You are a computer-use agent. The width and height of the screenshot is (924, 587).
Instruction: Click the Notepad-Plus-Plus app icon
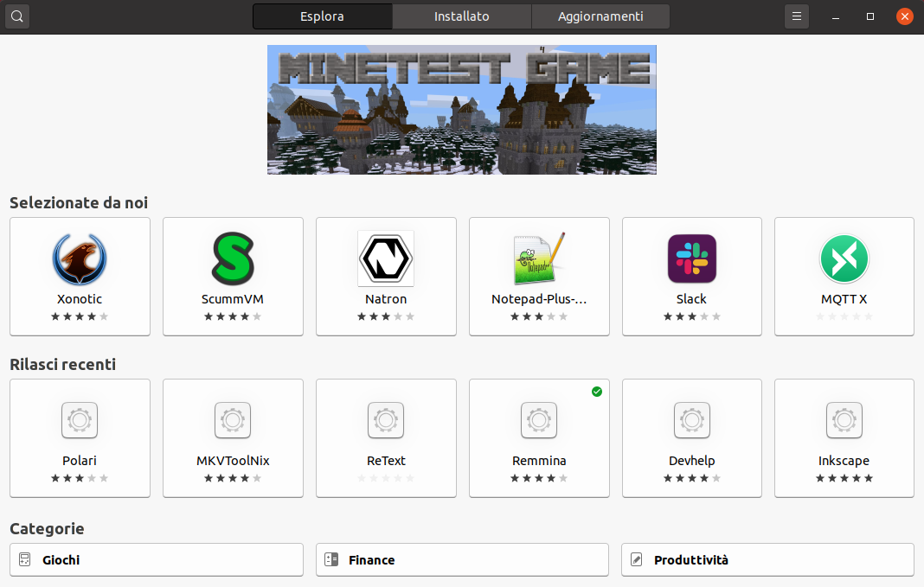click(x=539, y=258)
